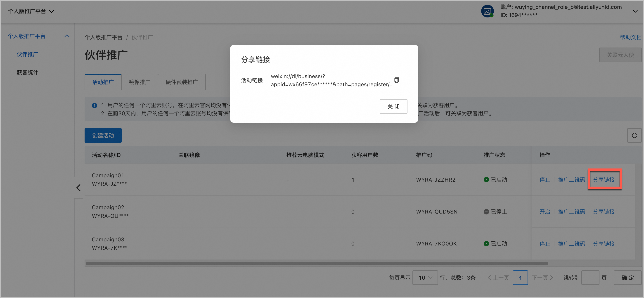Click Campaign02's gray 已停止 status icon
Viewport: 644px width, 298px height.
pos(486,211)
